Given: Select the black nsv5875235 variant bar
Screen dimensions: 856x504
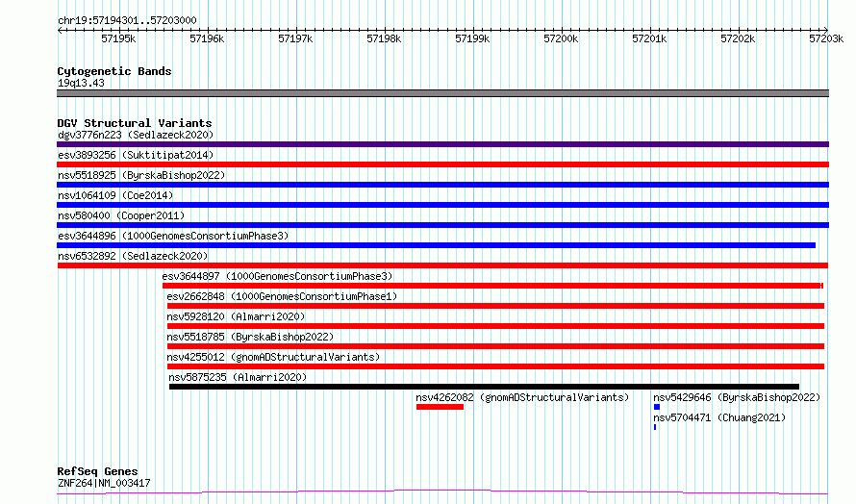Looking at the screenshot, I should (484, 387).
